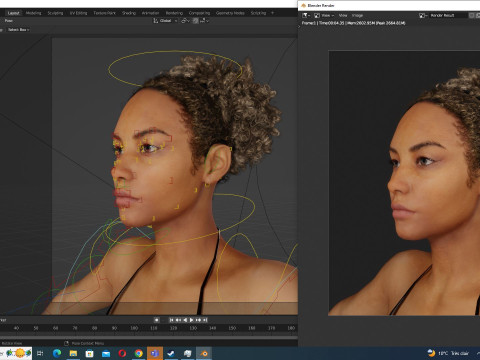This screenshot has height=360, width=480.
Task: Launch Microsoft Edge from the taskbar
Action: tap(57, 353)
